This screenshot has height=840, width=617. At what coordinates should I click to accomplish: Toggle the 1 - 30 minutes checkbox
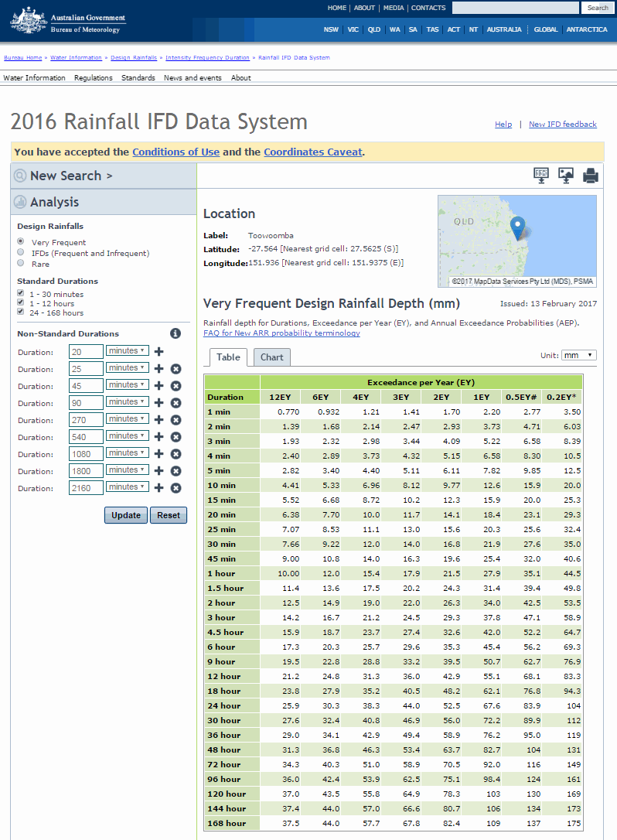(20, 293)
